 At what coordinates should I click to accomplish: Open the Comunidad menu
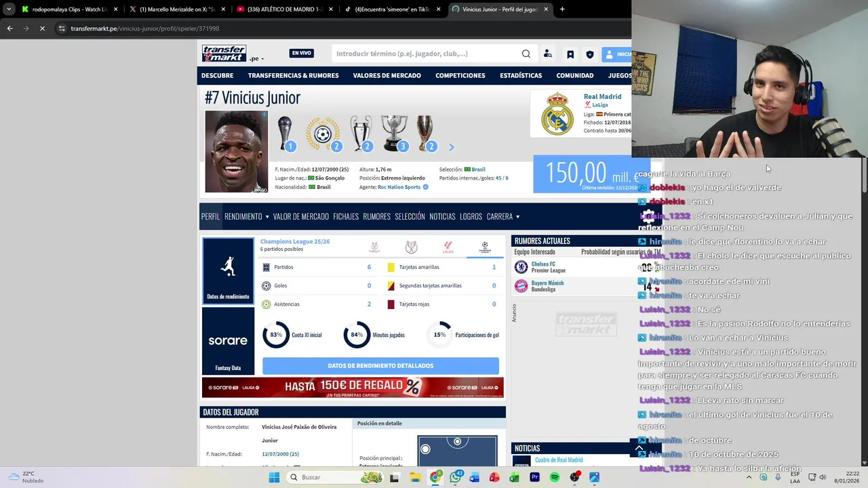click(x=575, y=75)
